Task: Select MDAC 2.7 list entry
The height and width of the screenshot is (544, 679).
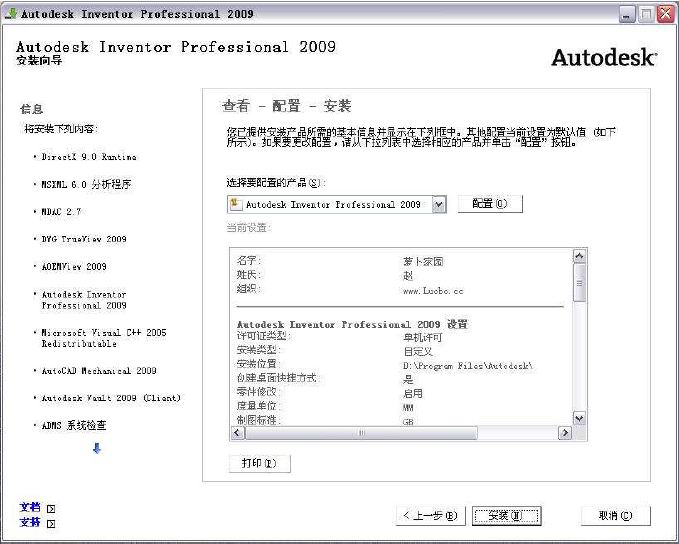Action: 61,212
